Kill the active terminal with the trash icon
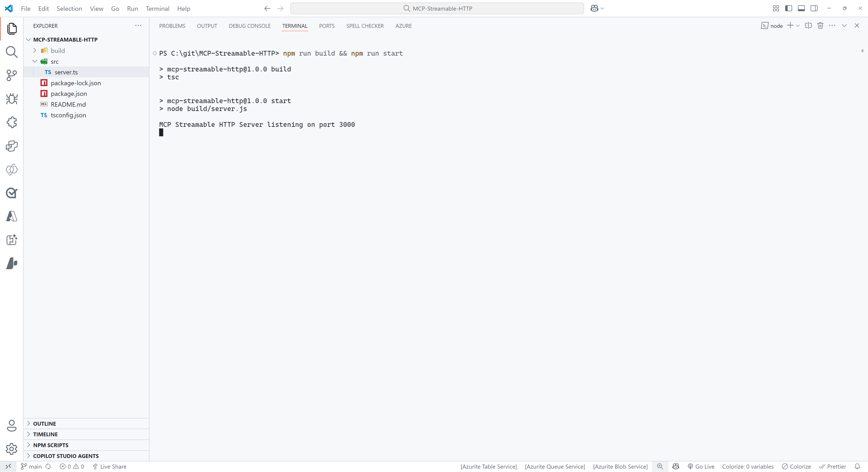Viewport: 868px width, 472px height. 821,25
